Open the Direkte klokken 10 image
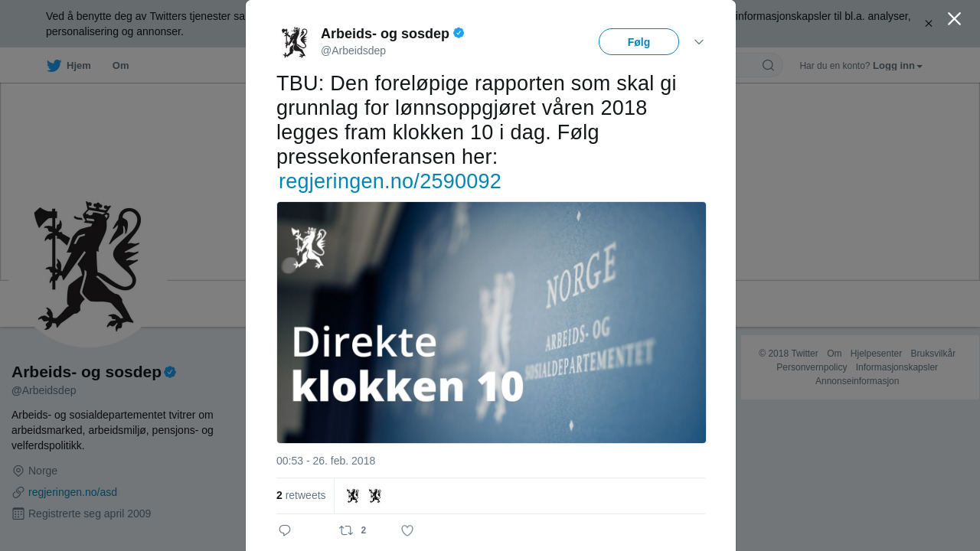 point(491,322)
